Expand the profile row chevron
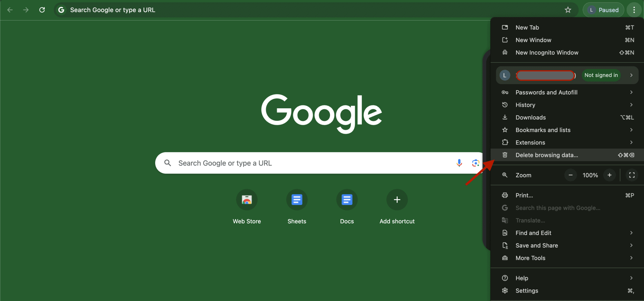This screenshot has width=644, height=301. pos(631,75)
